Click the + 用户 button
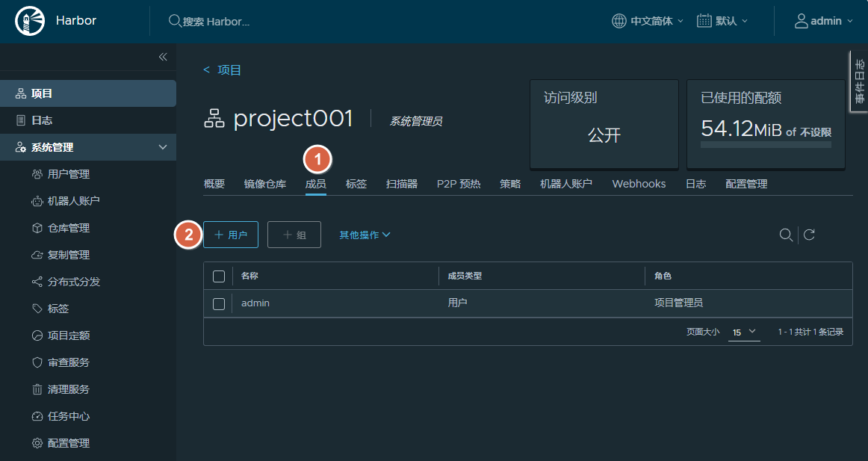This screenshot has width=868, height=461. click(231, 235)
